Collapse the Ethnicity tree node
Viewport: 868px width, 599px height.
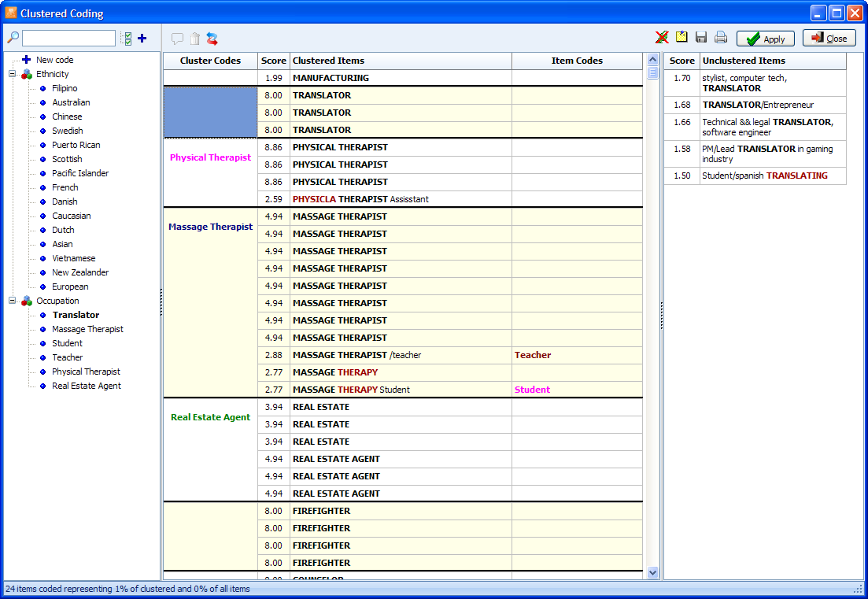click(x=12, y=74)
